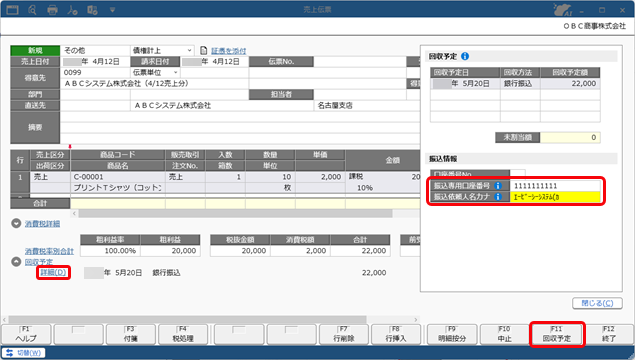Viewport: 635px width, 360px height.
Task: Collapse the 回収予定 round arrow button
Action: pyautogui.click(x=16, y=262)
